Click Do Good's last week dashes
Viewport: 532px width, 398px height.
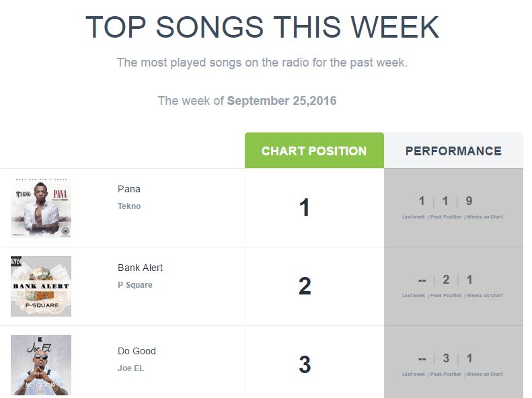pos(422,359)
